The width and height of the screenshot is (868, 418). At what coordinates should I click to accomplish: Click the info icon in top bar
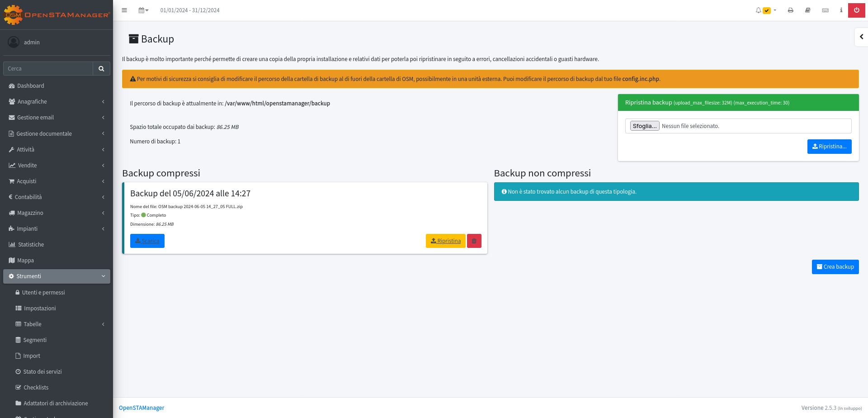click(x=841, y=10)
